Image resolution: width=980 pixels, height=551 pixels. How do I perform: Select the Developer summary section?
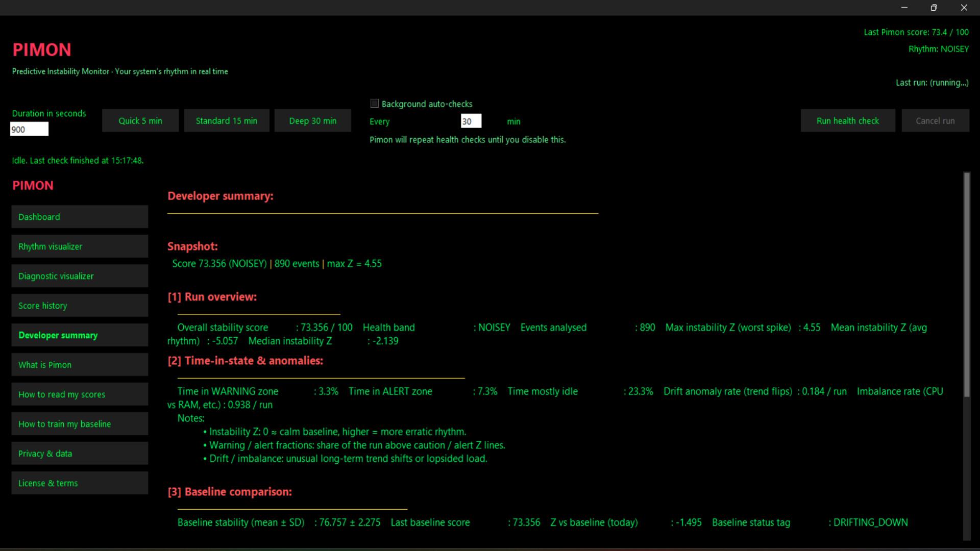[79, 335]
